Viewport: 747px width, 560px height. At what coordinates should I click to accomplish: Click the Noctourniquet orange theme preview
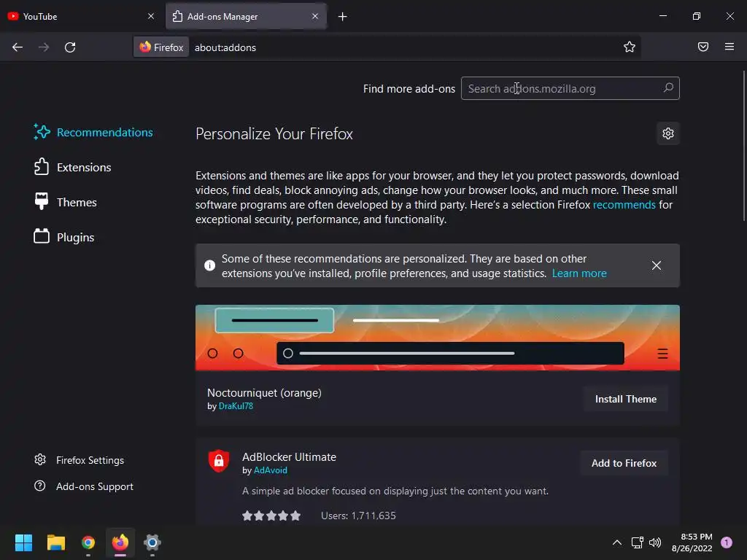tap(438, 338)
